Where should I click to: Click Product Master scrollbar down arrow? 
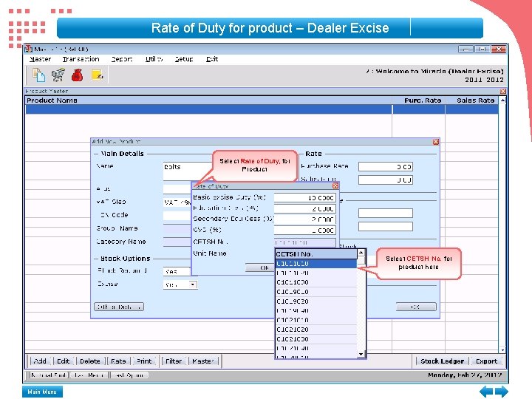coord(502,349)
